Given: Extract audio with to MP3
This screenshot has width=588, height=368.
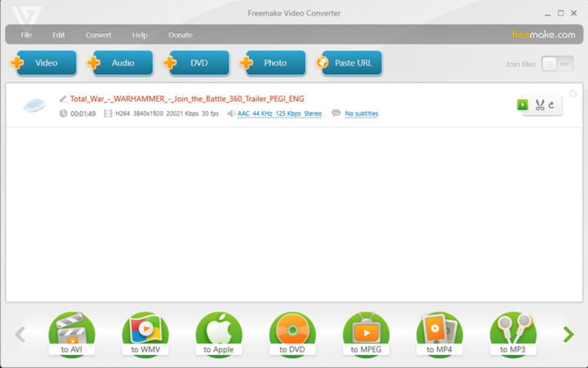Looking at the screenshot, I should (513, 334).
